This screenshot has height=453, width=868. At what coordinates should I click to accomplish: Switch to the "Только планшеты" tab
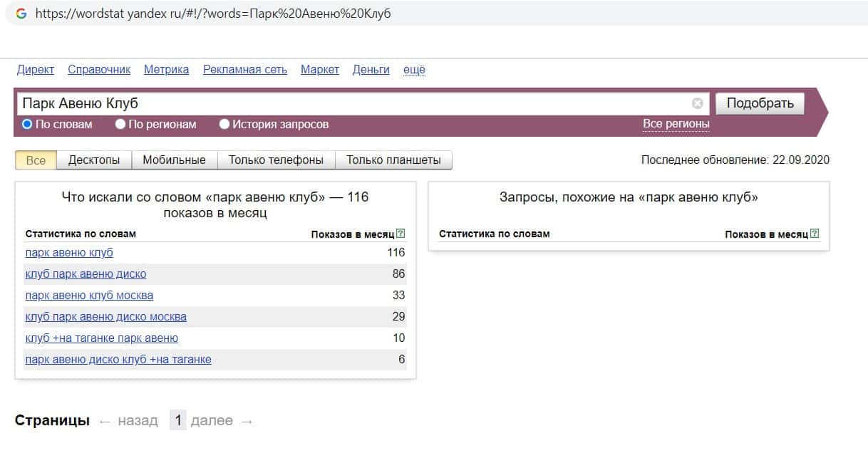point(393,160)
